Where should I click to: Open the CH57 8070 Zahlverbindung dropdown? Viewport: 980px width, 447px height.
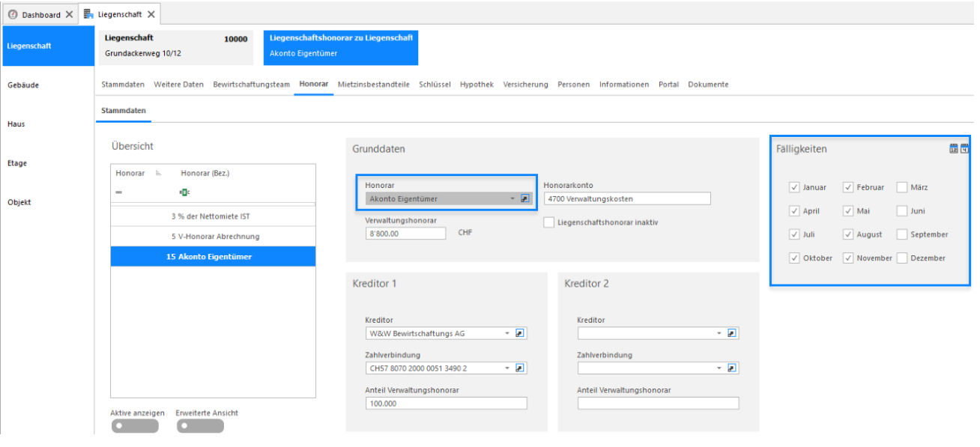tap(507, 368)
